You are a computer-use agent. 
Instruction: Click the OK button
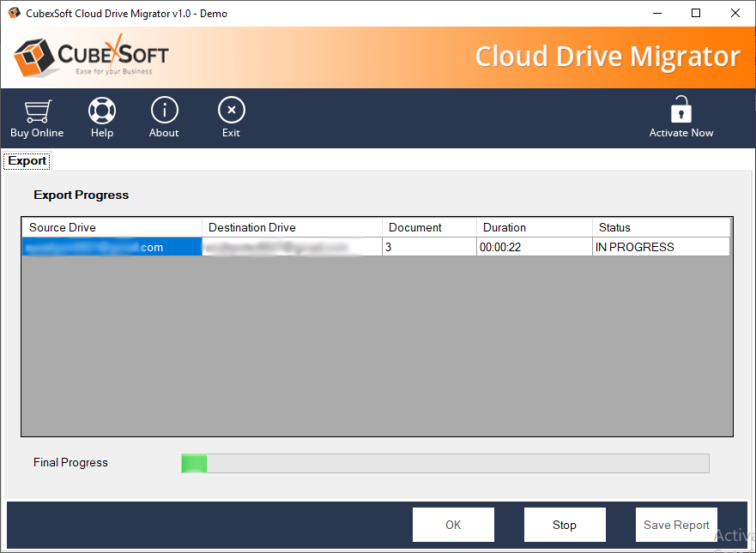coord(453,525)
